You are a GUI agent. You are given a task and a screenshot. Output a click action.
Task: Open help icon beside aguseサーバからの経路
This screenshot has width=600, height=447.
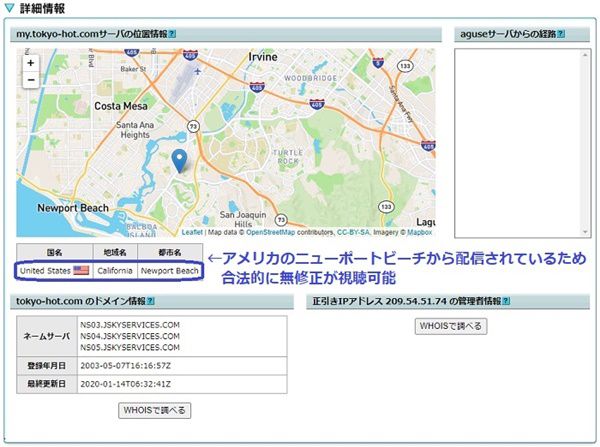coord(561,34)
